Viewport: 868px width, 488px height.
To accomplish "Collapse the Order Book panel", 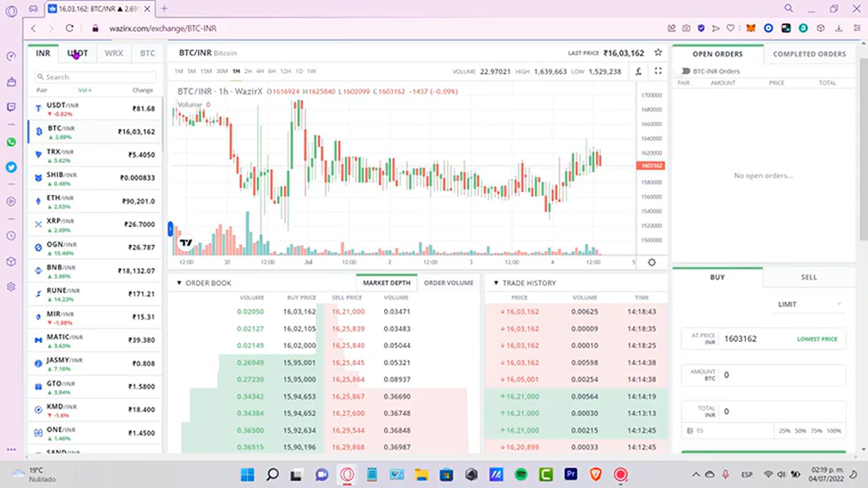I will [x=179, y=283].
